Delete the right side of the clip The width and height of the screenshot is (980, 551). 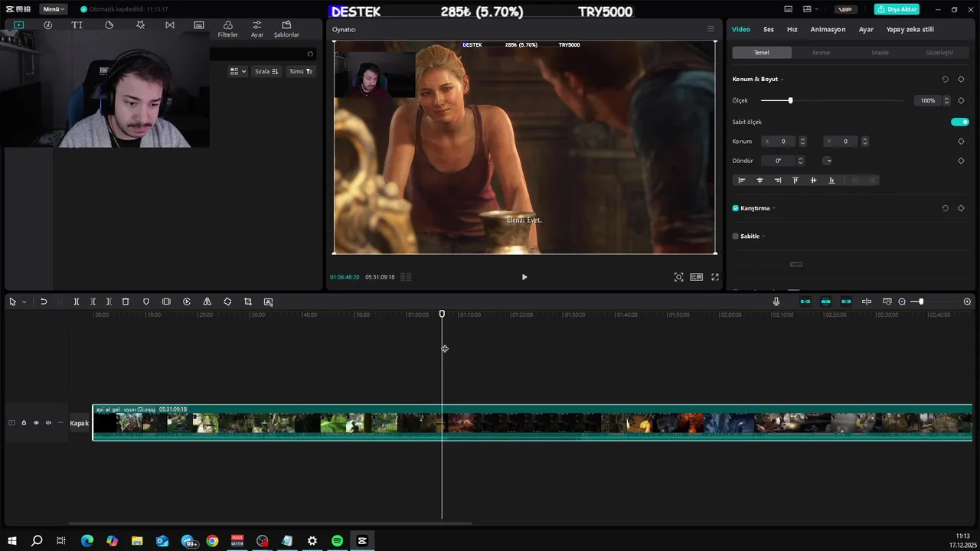[109, 302]
